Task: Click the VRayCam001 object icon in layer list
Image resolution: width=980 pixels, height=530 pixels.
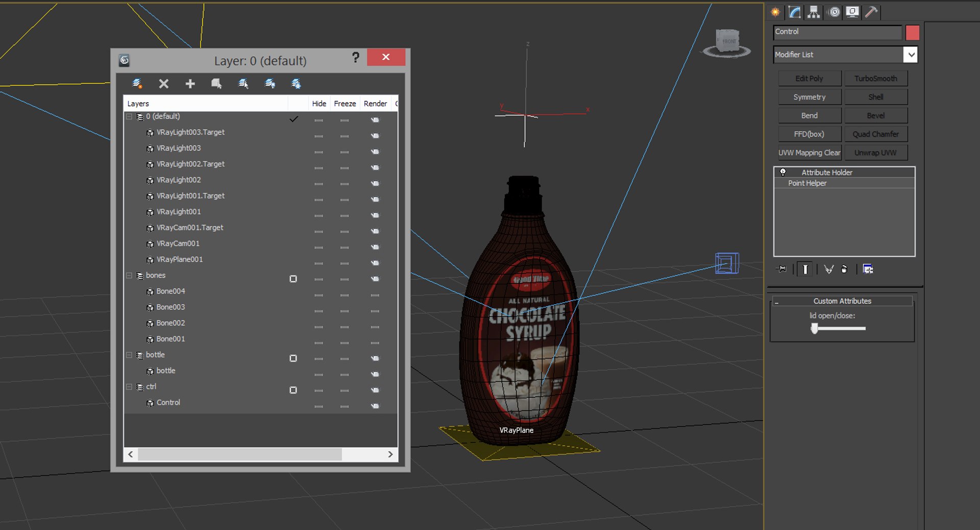Action: point(150,244)
